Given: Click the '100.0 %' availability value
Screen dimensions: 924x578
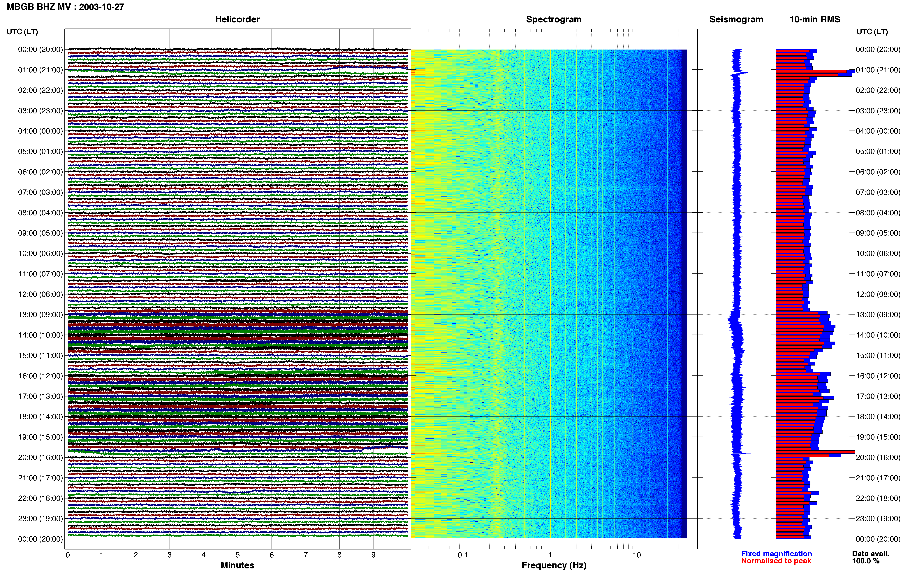Looking at the screenshot, I should click(865, 561).
